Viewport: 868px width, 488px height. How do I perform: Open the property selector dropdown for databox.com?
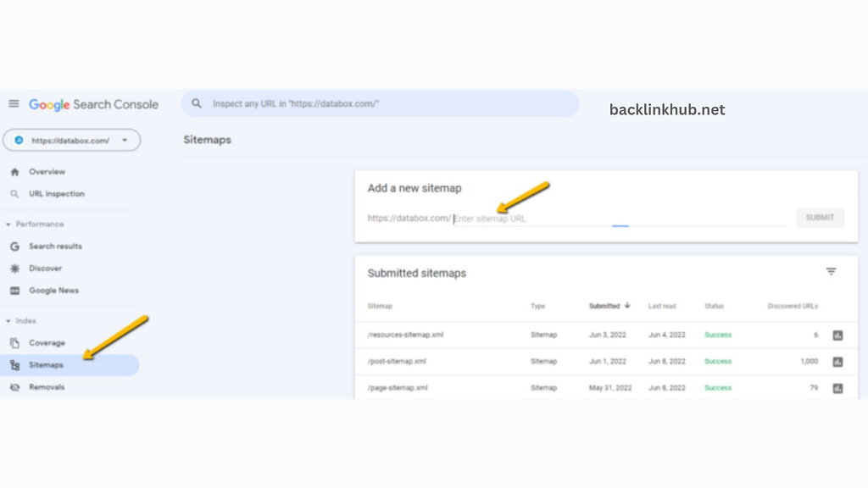(x=123, y=140)
